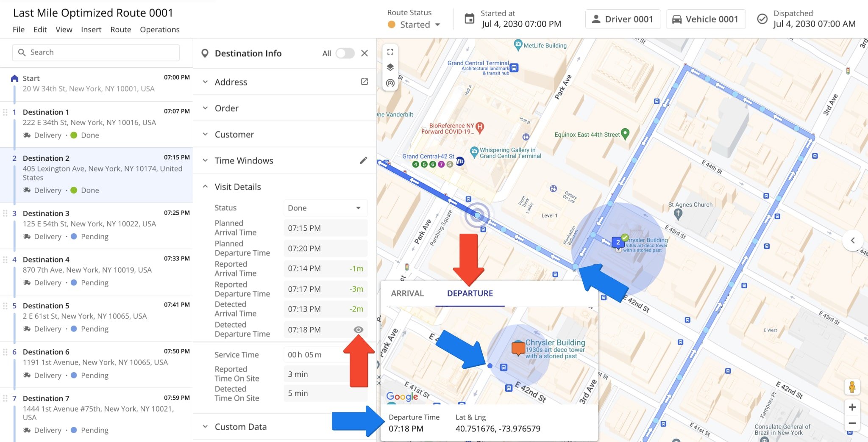This screenshot has height=442, width=868.
Task: Click the Service Time 00h 05m field
Action: click(325, 355)
